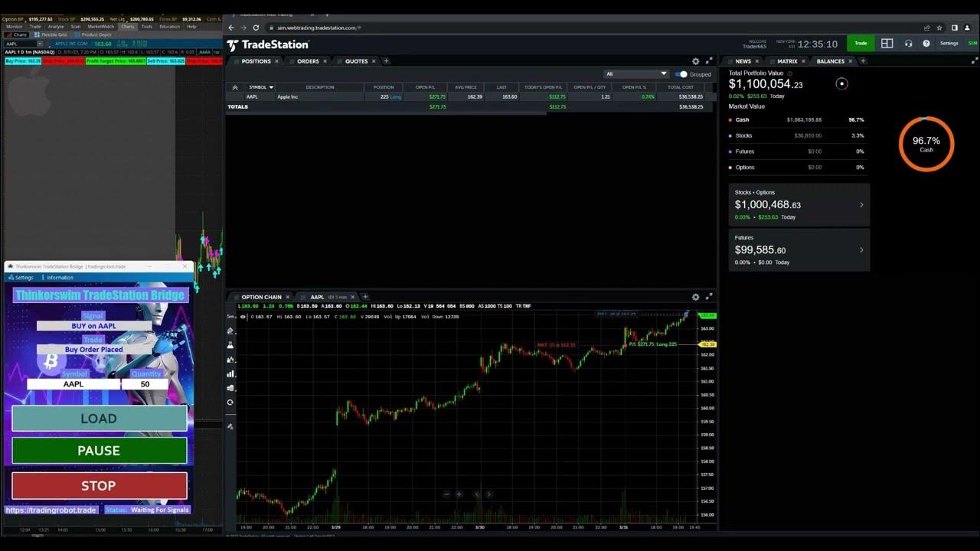
Task: Open positions panel gear settings
Action: pyautogui.click(x=695, y=61)
